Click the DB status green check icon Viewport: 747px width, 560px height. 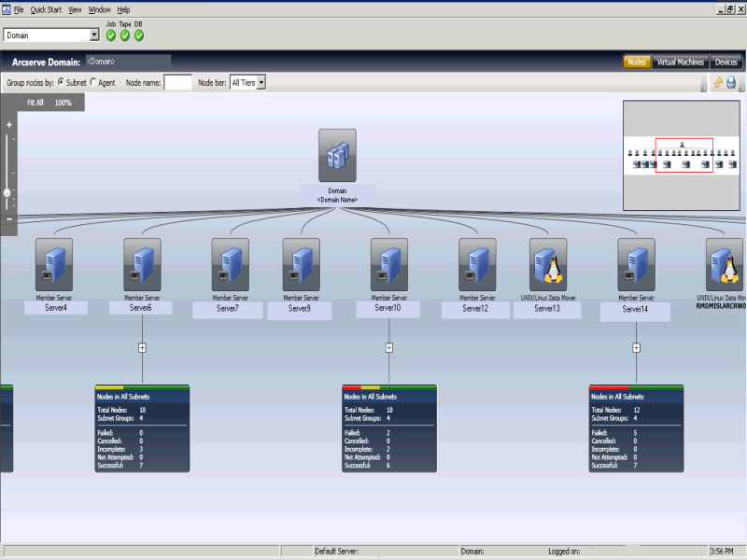(x=138, y=35)
